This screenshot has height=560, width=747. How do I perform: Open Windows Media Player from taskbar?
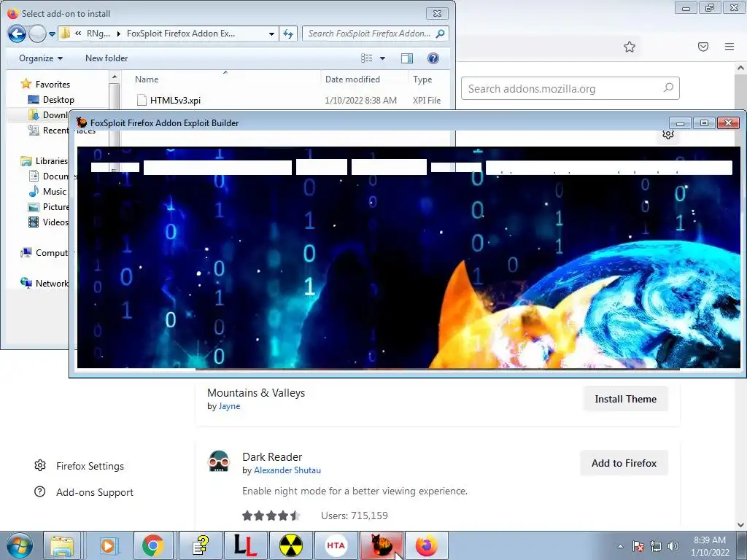pos(108,545)
